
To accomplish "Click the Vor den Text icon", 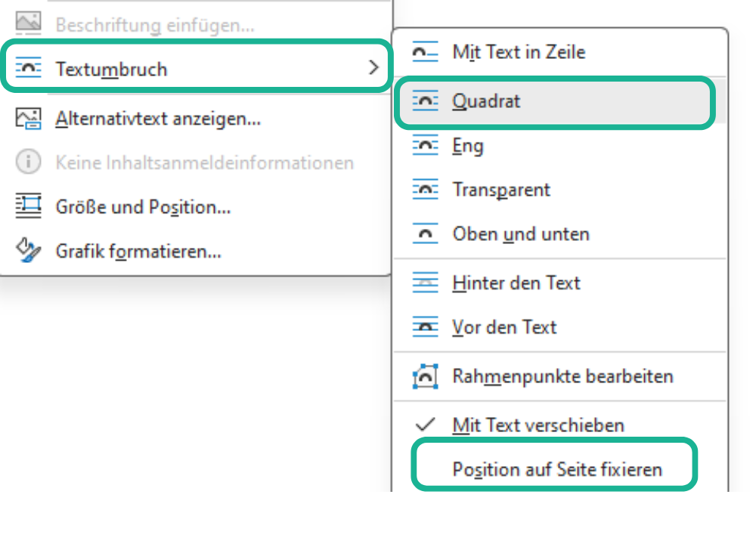I will point(425,327).
